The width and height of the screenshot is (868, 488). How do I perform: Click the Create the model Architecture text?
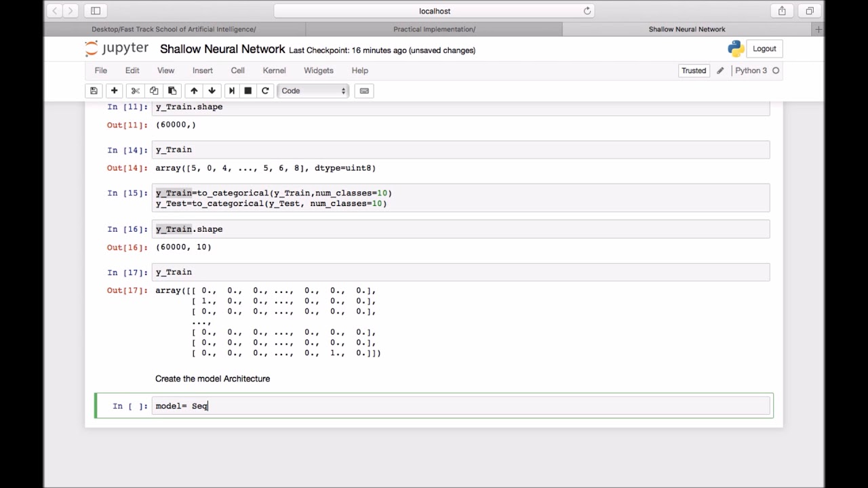pos(212,379)
